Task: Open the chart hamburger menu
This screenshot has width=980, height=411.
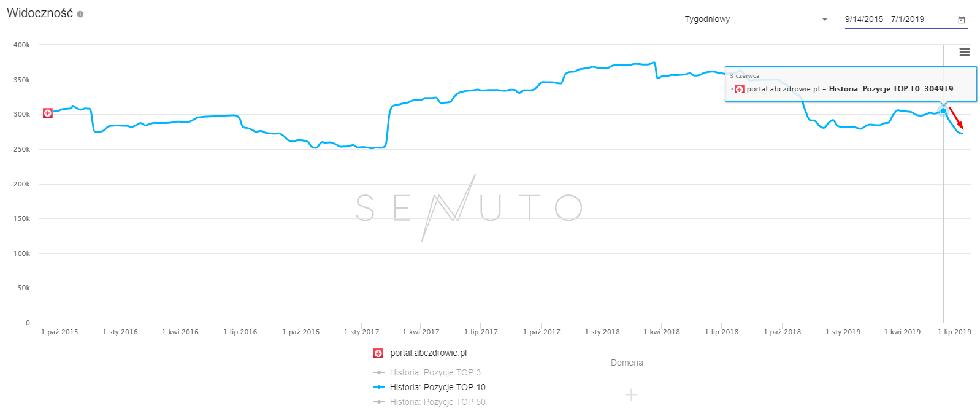Action: point(965,52)
